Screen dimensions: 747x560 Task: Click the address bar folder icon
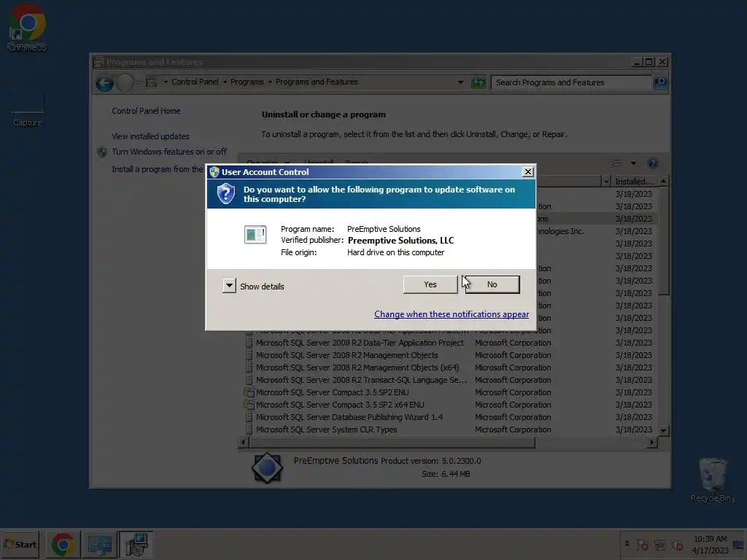pyautogui.click(x=152, y=82)
